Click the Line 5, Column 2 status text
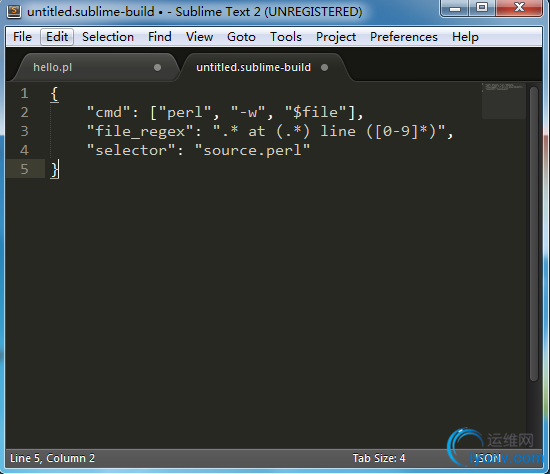This screenshot has height=474, width=550. coord(52,458)
